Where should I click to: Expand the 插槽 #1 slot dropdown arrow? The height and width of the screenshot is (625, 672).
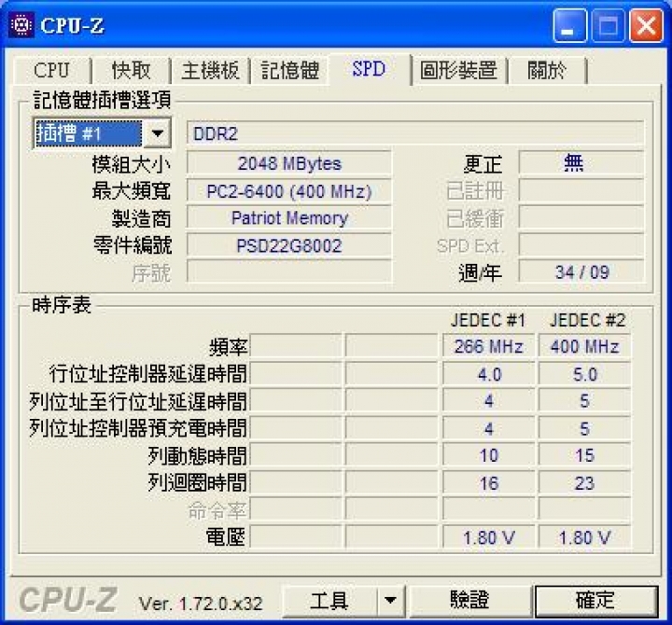point(158,133)
